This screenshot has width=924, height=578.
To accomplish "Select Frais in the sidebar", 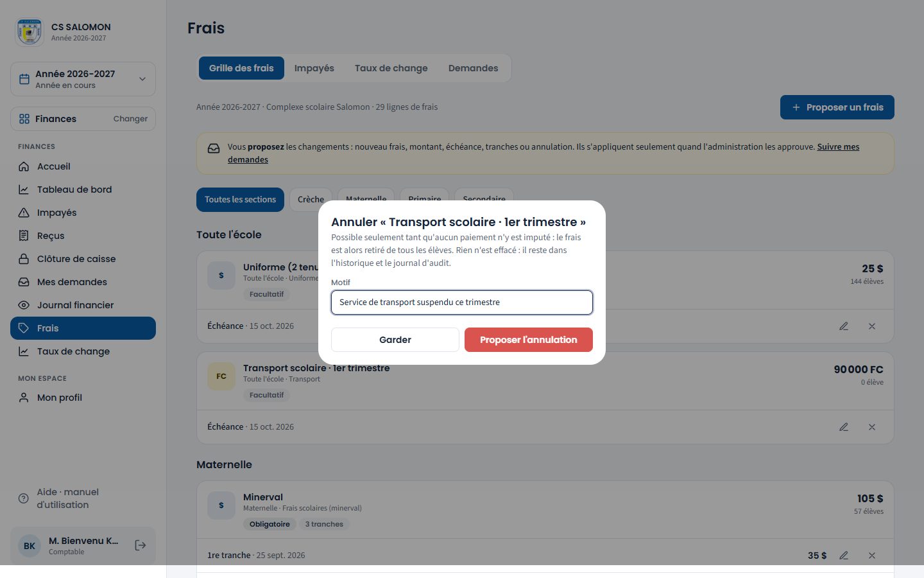I will (x=83, y=328).
